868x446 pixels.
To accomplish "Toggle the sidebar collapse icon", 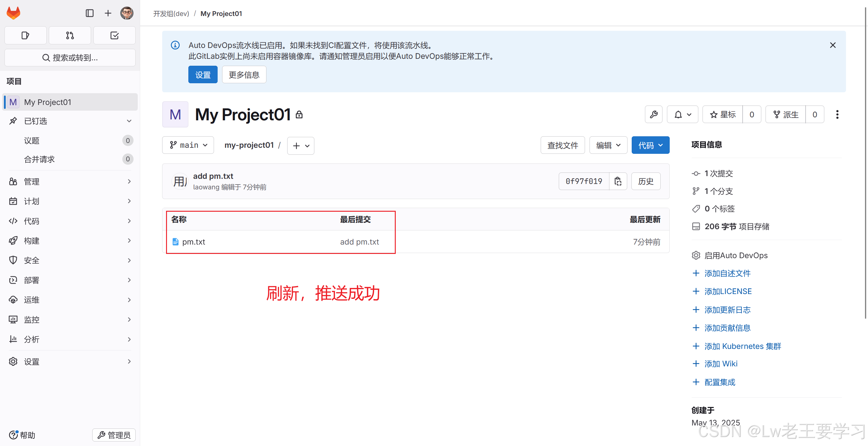I will point(89,13).
